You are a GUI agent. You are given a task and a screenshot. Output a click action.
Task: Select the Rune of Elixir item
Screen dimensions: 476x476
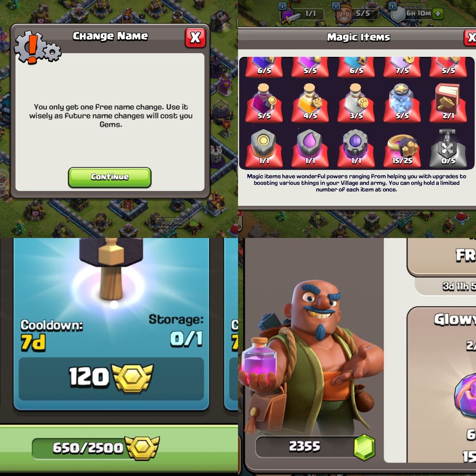[x=310, y=148]
